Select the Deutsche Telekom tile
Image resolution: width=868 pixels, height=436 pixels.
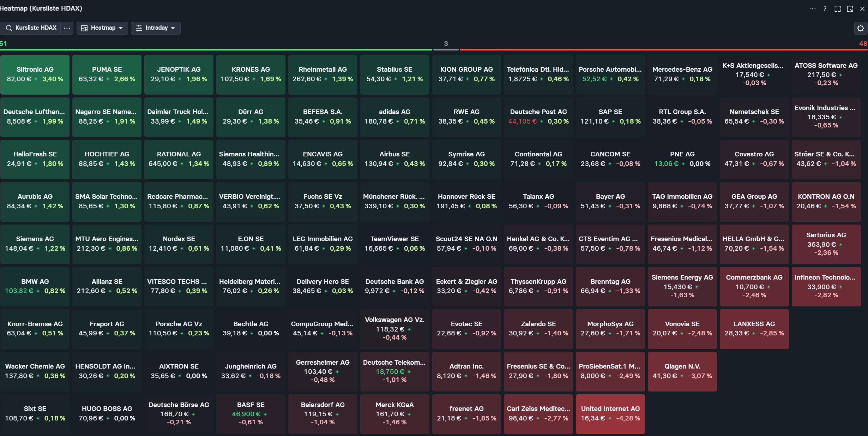tap(395, 371)
